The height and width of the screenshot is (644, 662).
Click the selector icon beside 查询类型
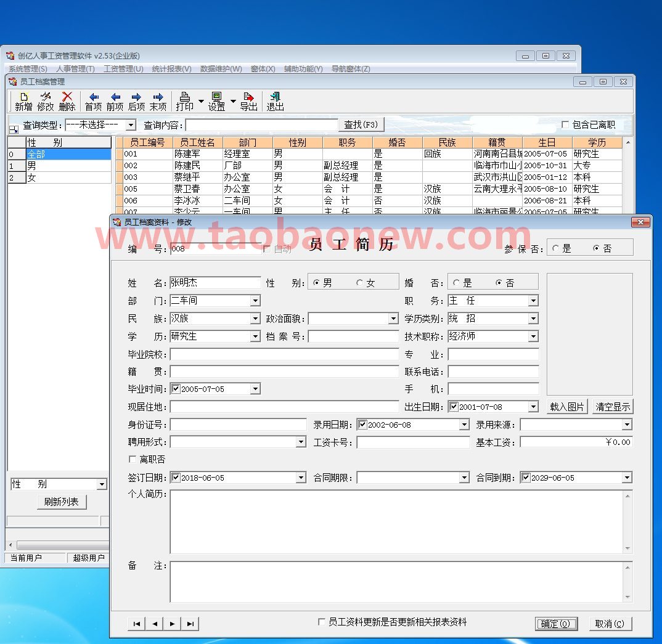[14, 129]
